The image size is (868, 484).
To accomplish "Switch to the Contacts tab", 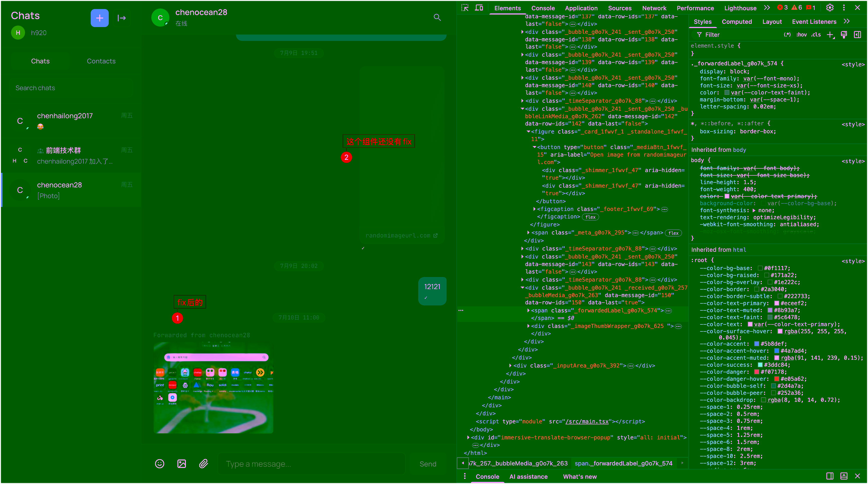I will pos(101,61).
